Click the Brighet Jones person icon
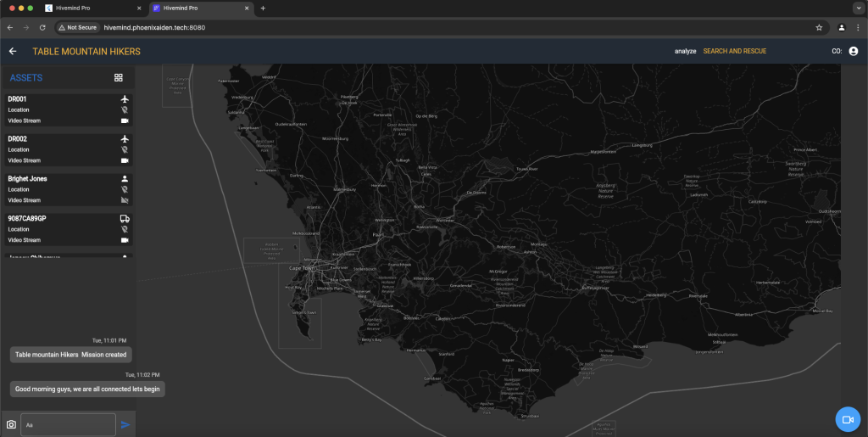 click(x=125, y=179)
